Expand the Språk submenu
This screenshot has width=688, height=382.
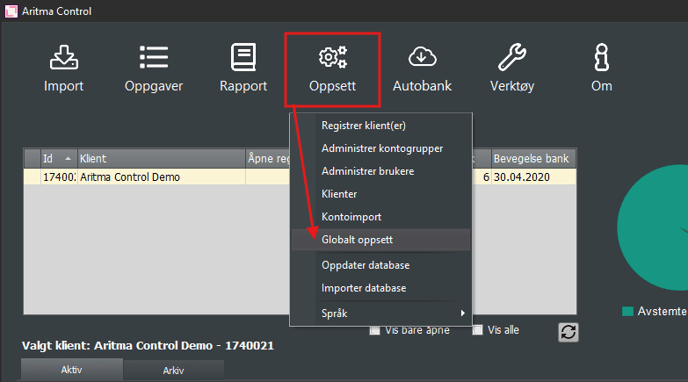click(x=381, y=313)
